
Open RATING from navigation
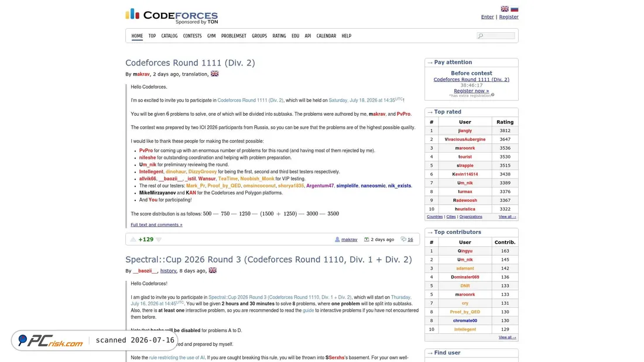tap(279, 36)
